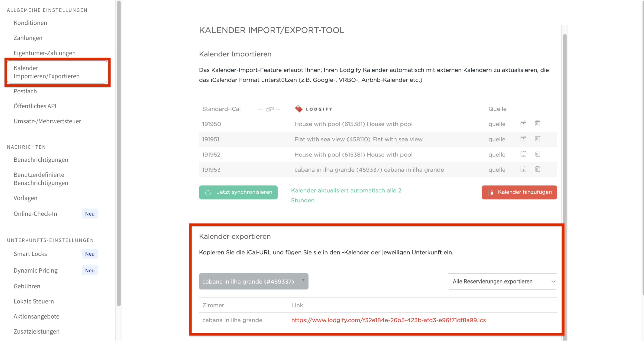Viewport: 644px width, 342px height.
Task: Open Smart Locks settings
Action: pos(30,254)
